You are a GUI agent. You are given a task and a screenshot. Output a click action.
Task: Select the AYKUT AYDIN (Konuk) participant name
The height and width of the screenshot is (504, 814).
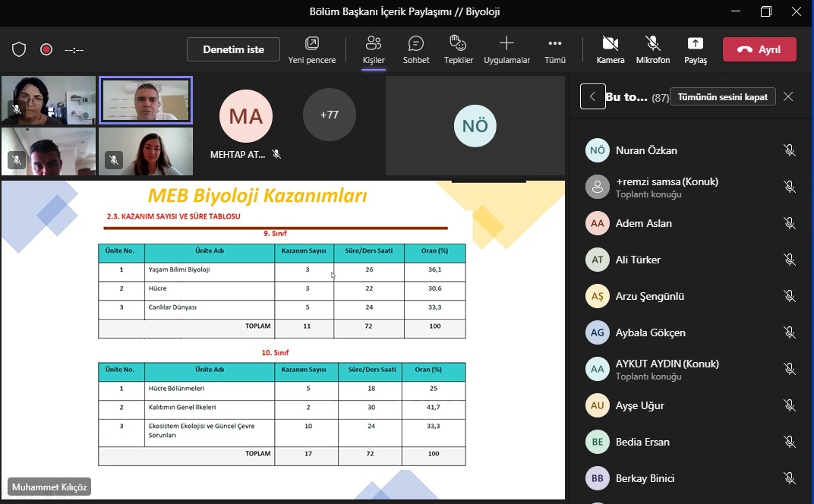667,364
